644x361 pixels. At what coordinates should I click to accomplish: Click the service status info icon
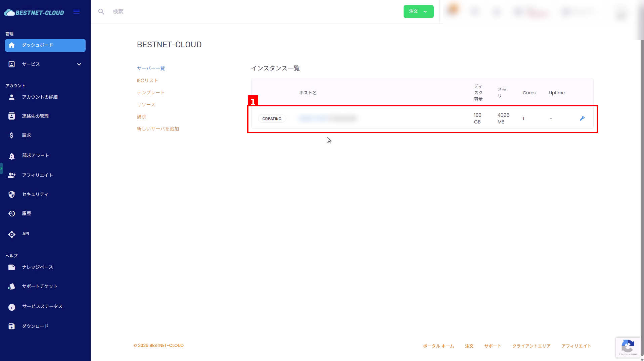[x=12, y=307]
